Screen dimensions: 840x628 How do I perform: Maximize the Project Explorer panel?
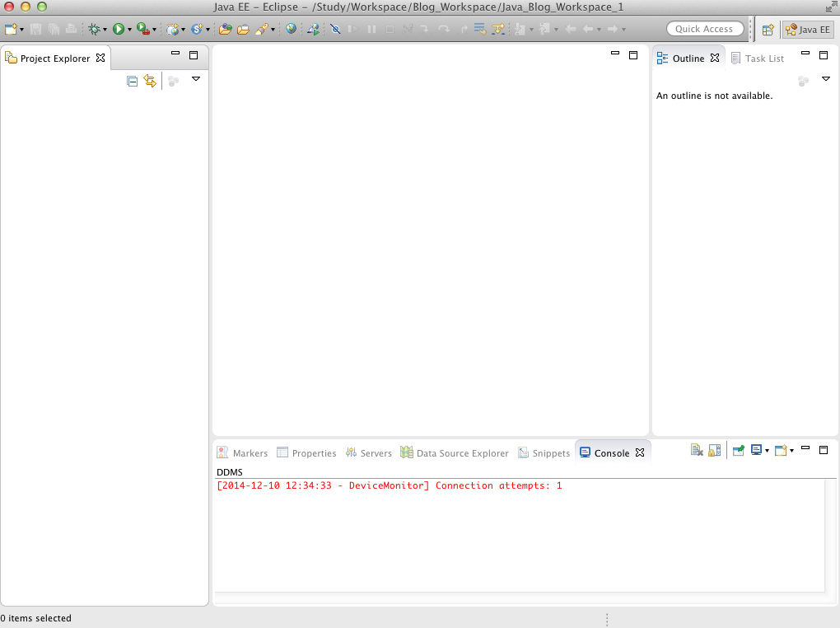194,54
